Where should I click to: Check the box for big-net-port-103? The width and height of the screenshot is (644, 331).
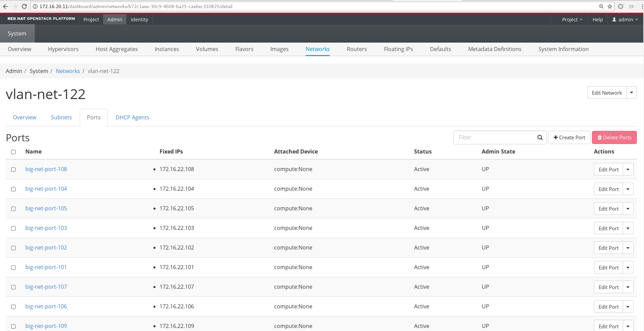pos(14,229)
